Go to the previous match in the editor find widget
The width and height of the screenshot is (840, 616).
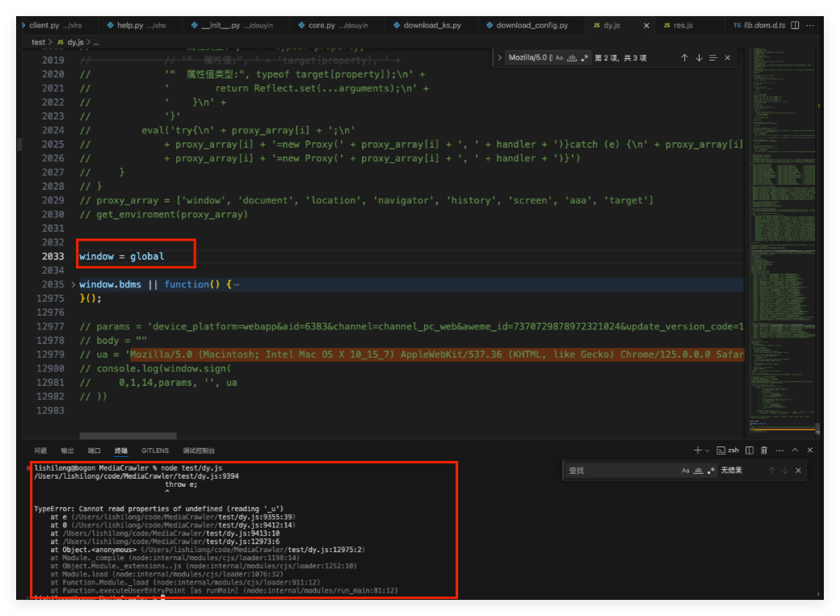tap(685, 57)
